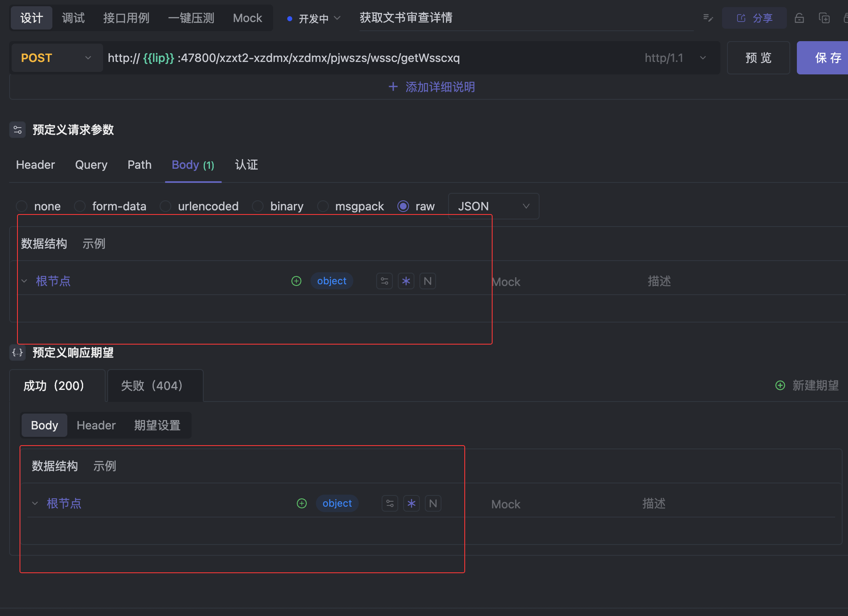Image resolution: width=848 pixels, height=616 pixels.
Task: Click the predefined request parameters section icon
Action: coord(17,130)
